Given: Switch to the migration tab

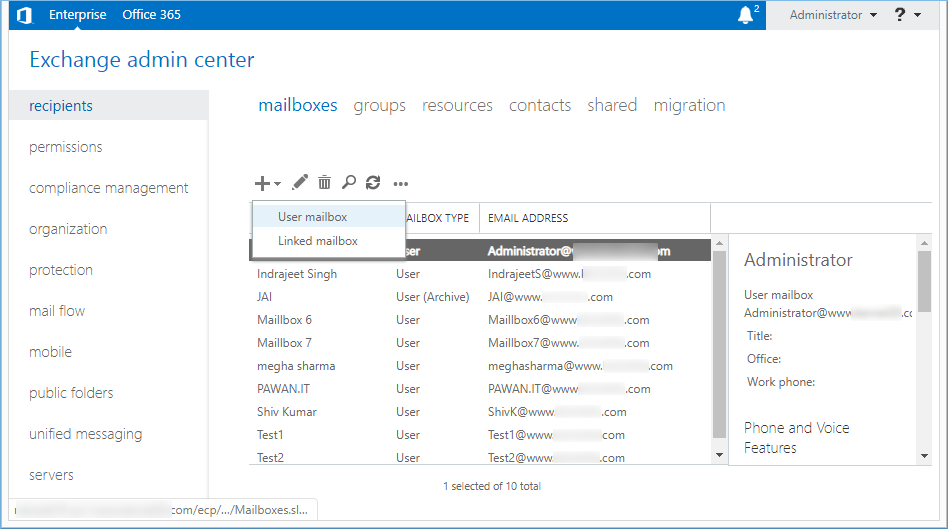Looking at the screenshot, I should [x=689, y=105].
